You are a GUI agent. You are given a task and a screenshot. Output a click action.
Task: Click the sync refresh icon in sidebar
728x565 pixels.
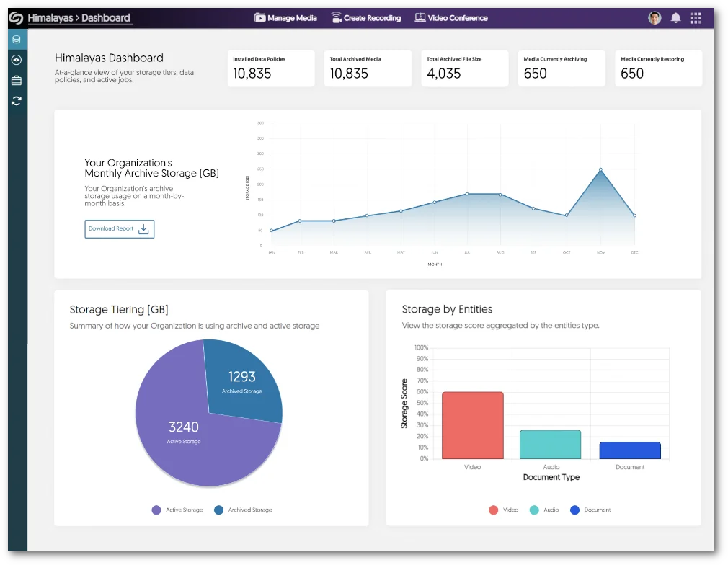17,101
